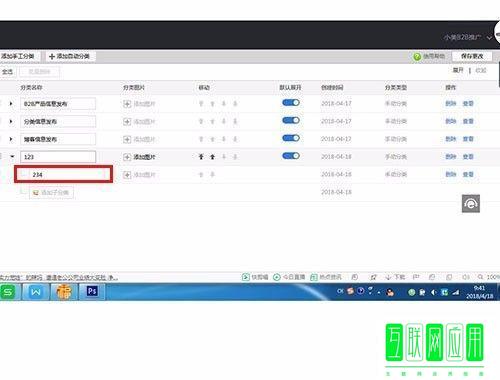Open Photoshop from the taskbar
This screenshot has width=500, height=380.
coord(92,292)
